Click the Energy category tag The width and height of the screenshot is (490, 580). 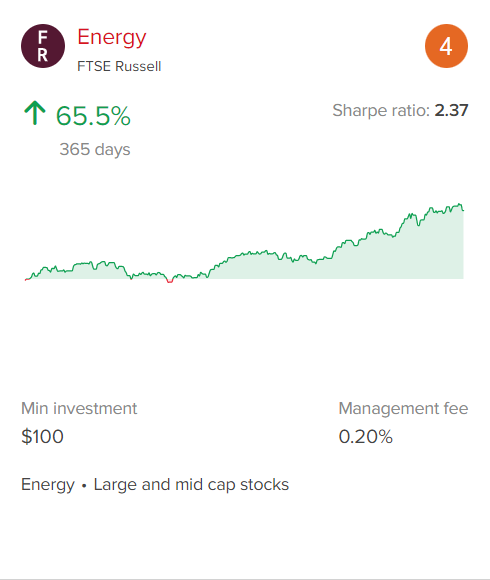click(x=48, y=485)
